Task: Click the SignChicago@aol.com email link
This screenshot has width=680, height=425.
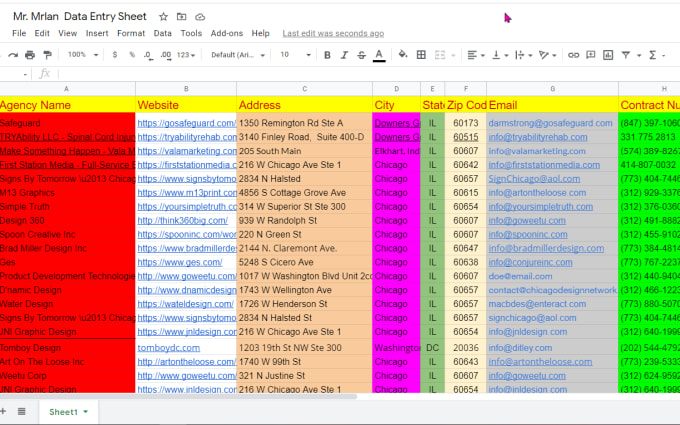Action: [534, 179]
